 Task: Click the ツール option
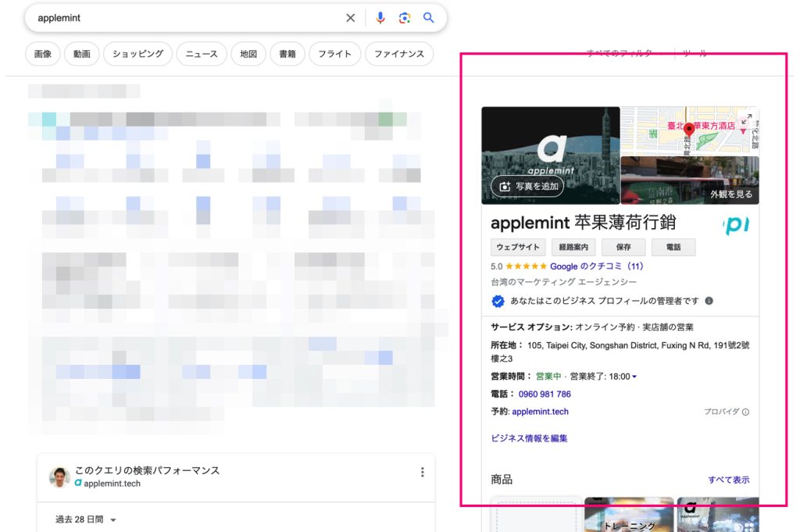[x=695, y=53]
